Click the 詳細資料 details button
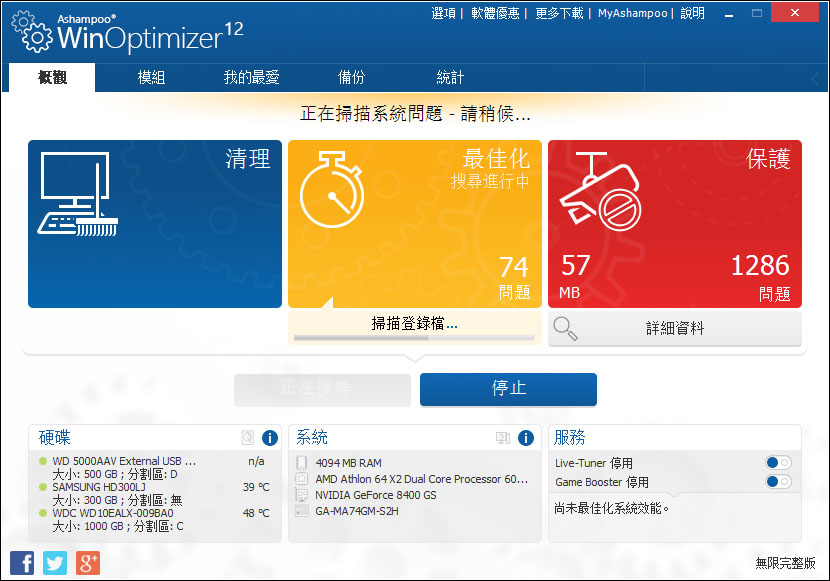Screen dimensions: 830x581 675,329
